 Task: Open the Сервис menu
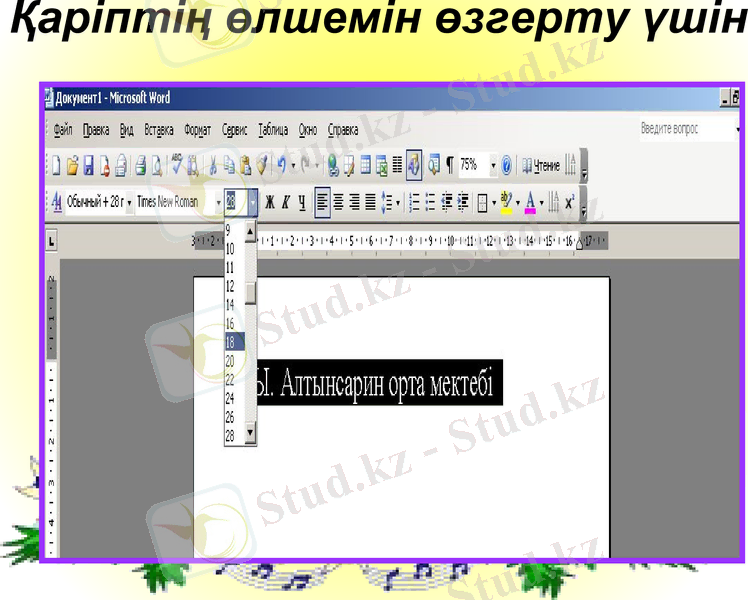234,129
